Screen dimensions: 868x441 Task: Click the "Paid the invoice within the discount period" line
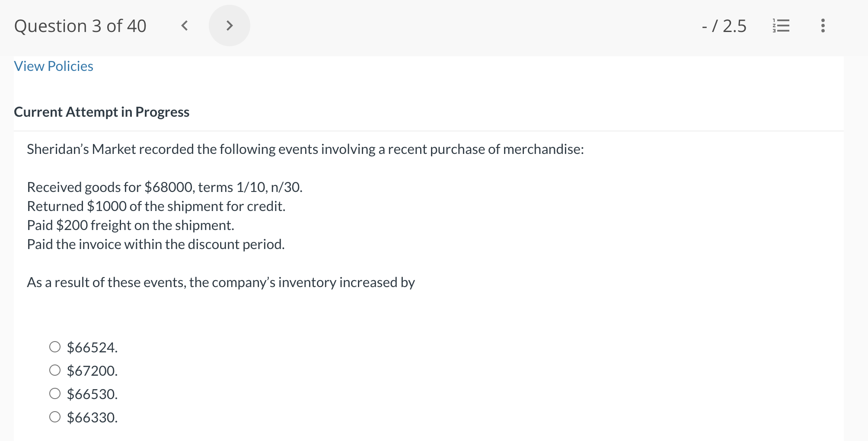pos(156,244)
